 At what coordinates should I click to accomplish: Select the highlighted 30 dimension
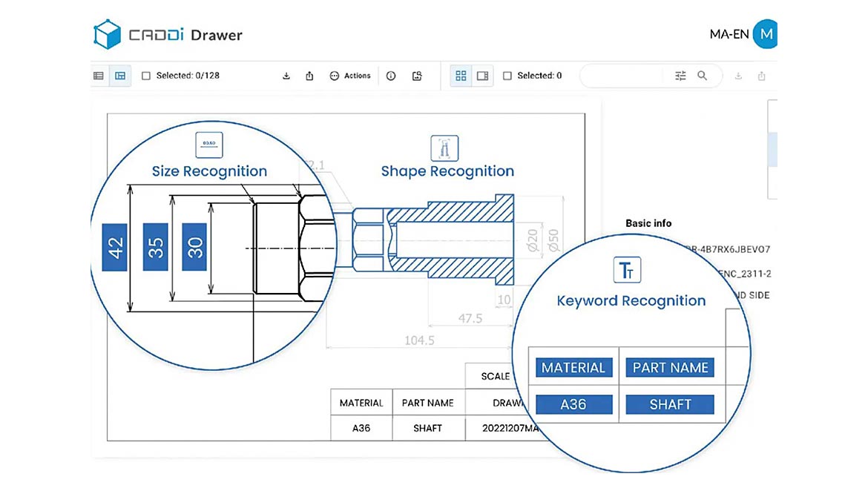pyautogui.click(x=194, y=247)
